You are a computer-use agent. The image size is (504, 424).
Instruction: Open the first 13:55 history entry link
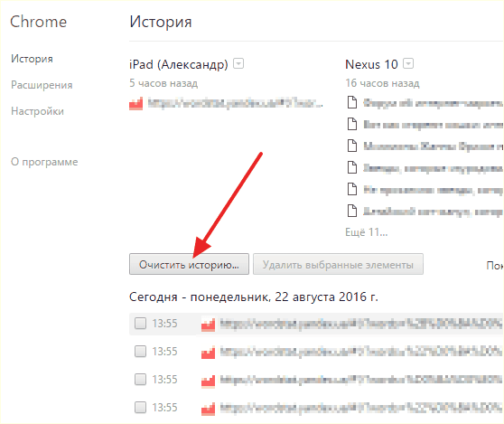(x=361, y=324)
